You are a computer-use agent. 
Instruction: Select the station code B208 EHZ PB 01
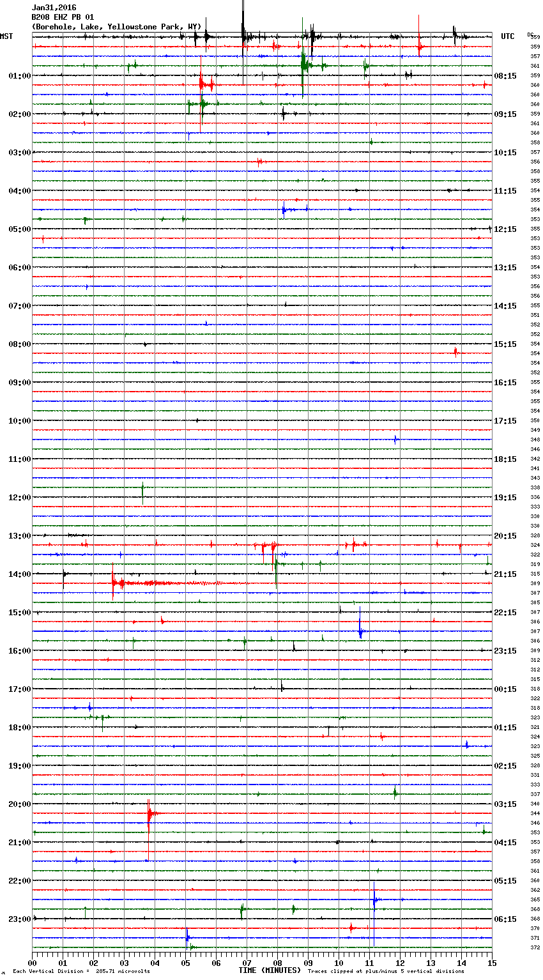click(x=63, y=17)
